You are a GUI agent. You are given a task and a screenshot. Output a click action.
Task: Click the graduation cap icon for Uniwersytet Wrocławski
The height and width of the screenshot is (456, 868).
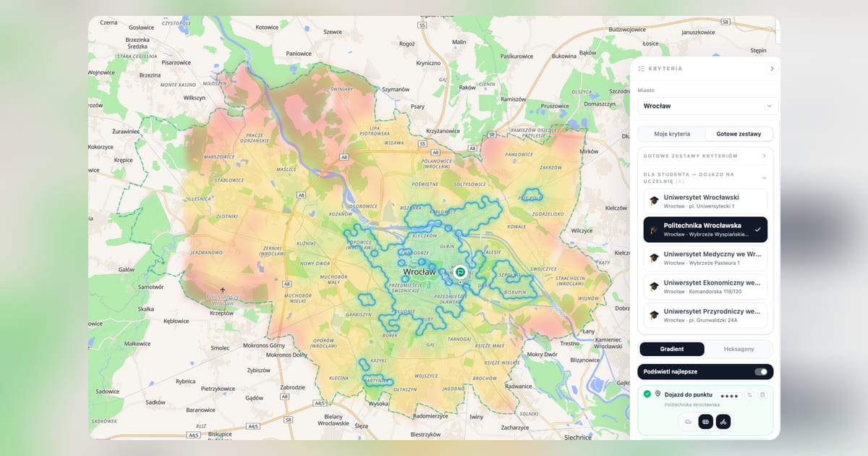654,201
